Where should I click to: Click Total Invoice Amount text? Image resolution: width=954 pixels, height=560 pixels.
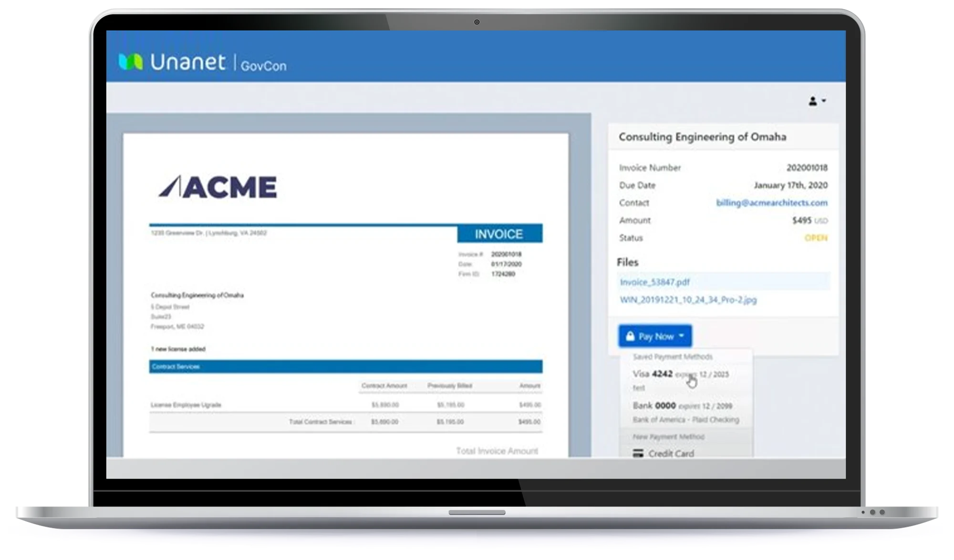pyautogui.click(x=497, y=451)
